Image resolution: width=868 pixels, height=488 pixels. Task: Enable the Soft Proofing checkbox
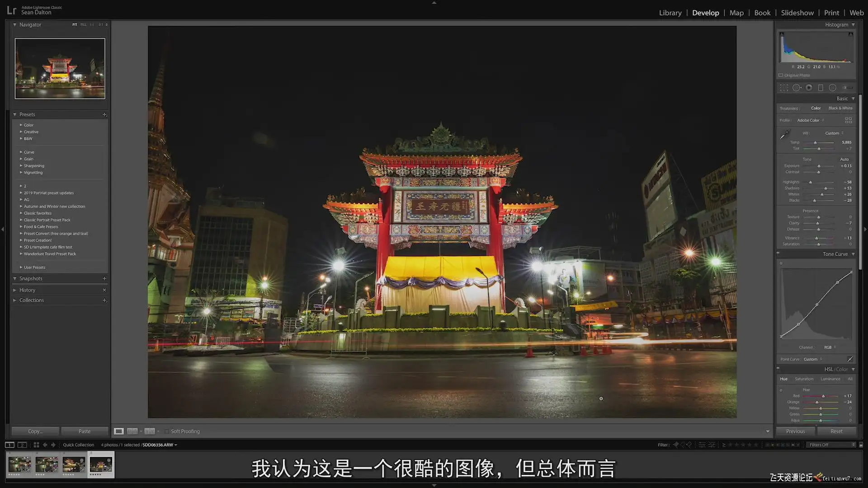tap(166, 432)
